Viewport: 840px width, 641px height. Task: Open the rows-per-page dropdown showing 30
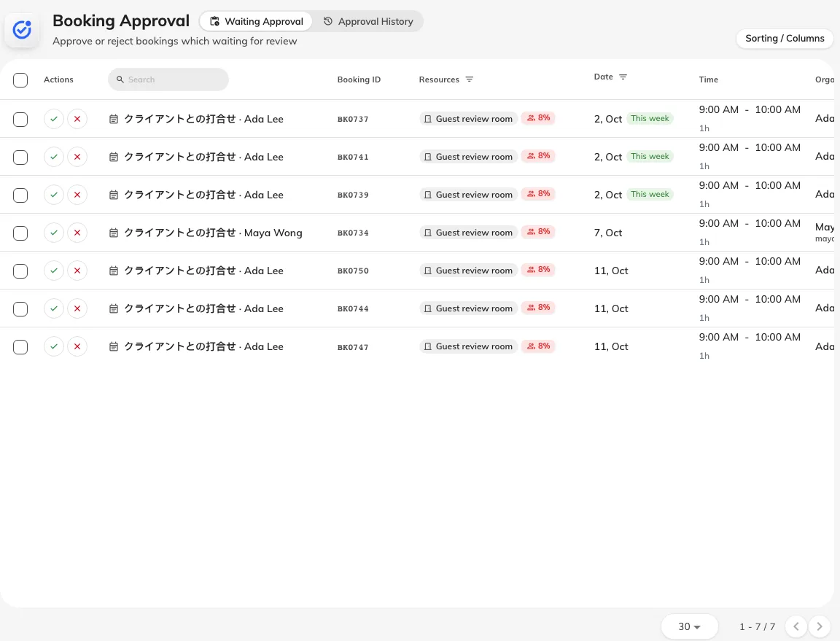tap(690, 626)
